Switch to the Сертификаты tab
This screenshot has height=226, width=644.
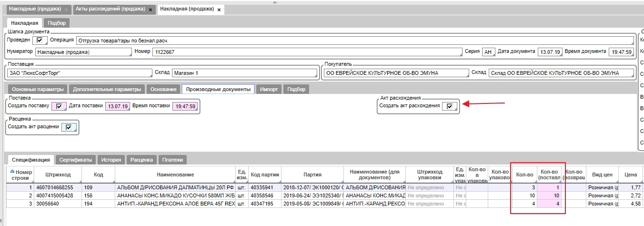(x=77, y=160)
